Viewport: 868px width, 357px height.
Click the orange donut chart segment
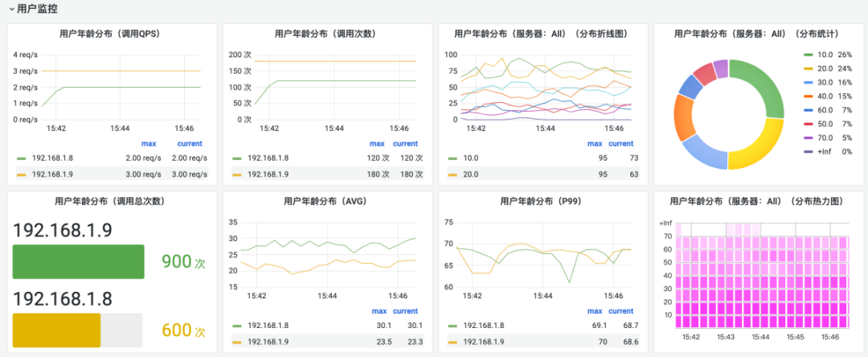684,117
